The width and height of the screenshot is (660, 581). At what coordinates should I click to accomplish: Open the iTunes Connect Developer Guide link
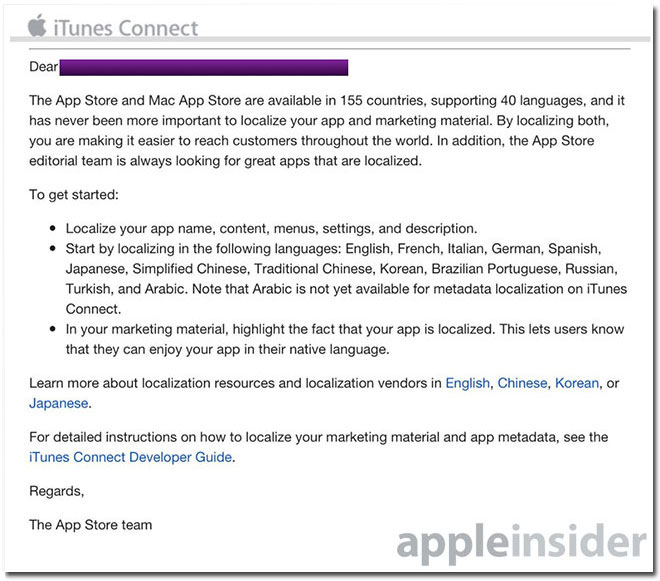(130, 457)
